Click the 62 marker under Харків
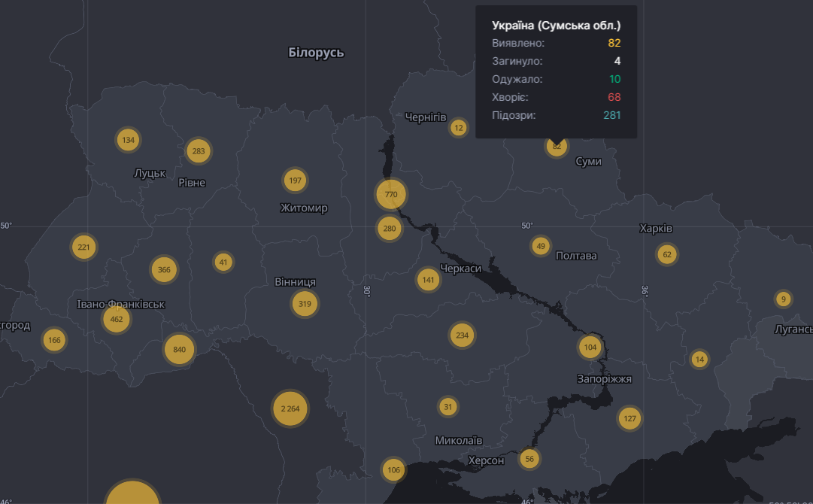The height and width of the screenshot is (504, 813). 666,254
